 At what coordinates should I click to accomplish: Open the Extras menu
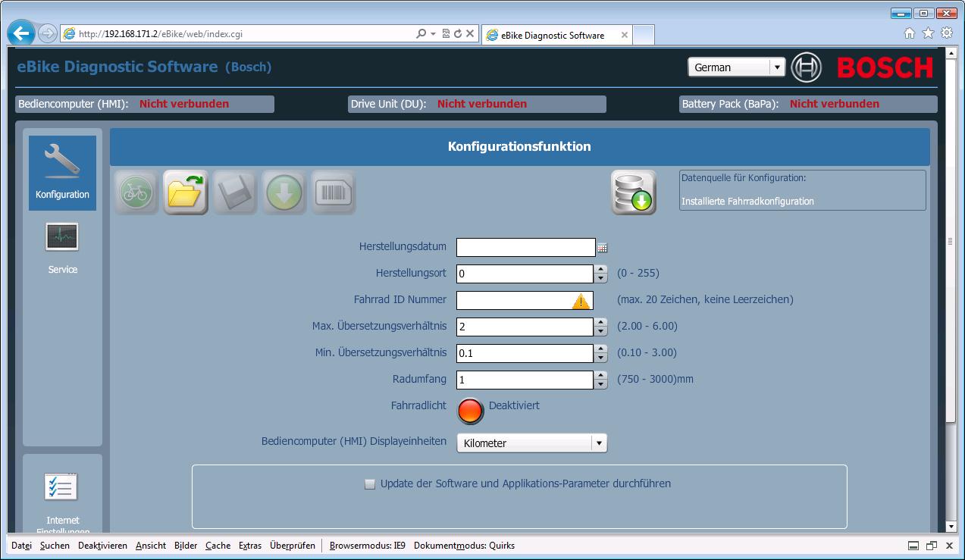click(250, 546)
